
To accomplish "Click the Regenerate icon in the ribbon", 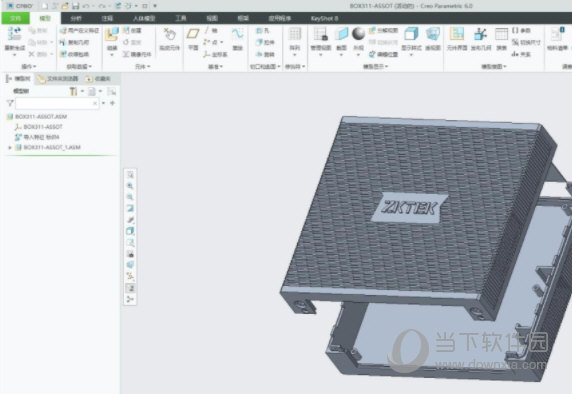I will pyautogui.click(x=15, y=34).
